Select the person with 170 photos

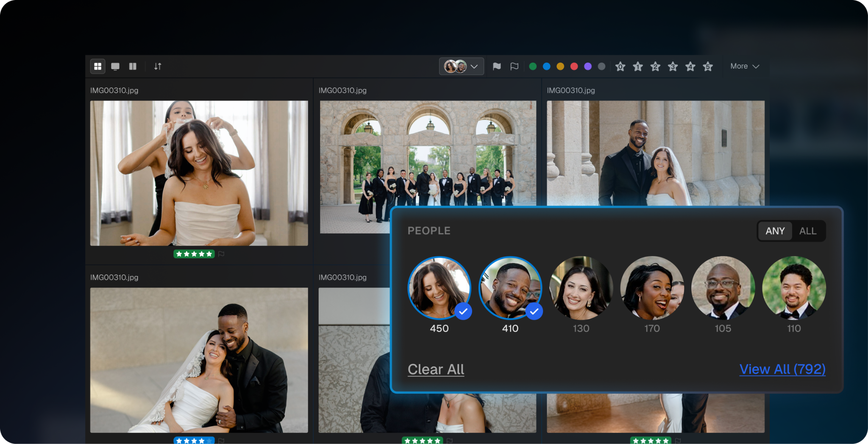652,288
